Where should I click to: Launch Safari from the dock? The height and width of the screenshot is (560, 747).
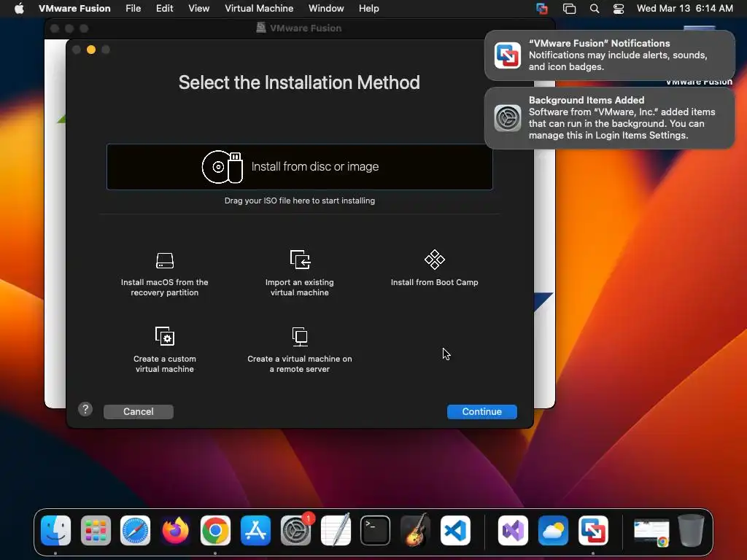tap(135, 531)
